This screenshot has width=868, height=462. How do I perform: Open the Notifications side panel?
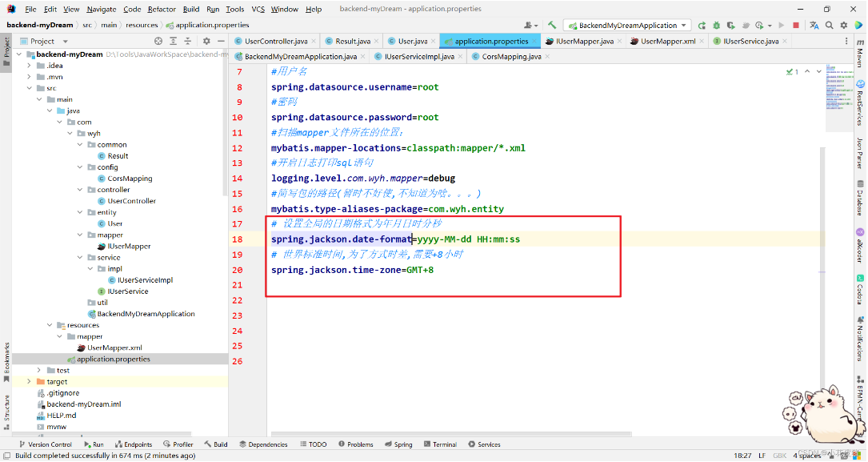pyautogui.click(x=860, y=339)
